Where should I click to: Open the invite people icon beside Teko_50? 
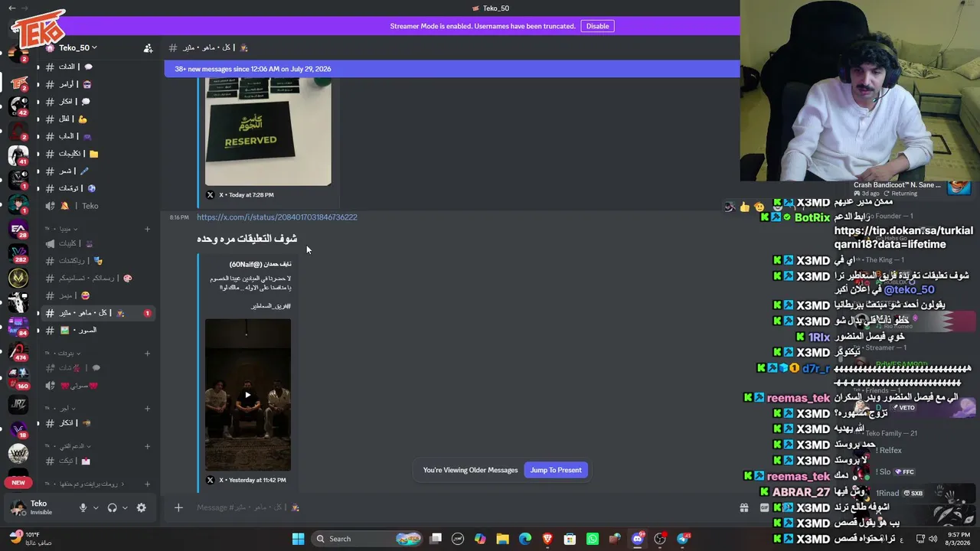tap(148, 48)
